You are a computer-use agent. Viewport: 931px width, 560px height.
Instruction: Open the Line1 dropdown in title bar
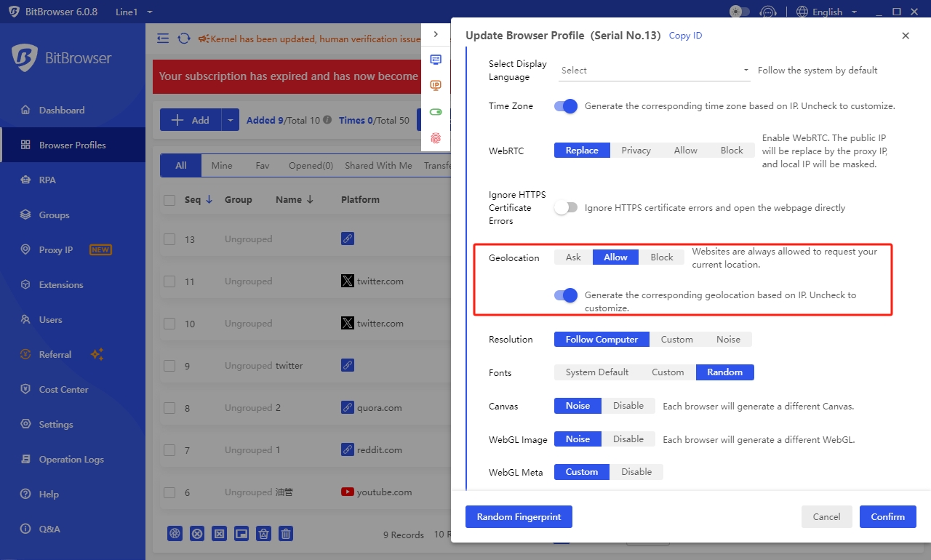pyautogui.click(x=134, y=12)
